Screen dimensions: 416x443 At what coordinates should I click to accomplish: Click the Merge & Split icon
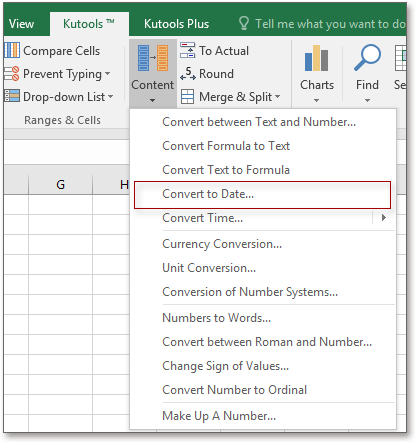click(188, 97)
